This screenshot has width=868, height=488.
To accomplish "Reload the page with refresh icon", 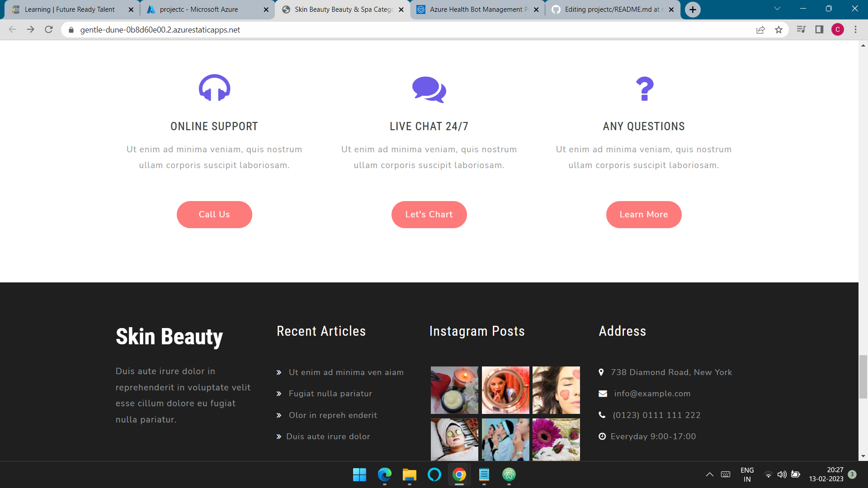I will [x=49, y=30].
